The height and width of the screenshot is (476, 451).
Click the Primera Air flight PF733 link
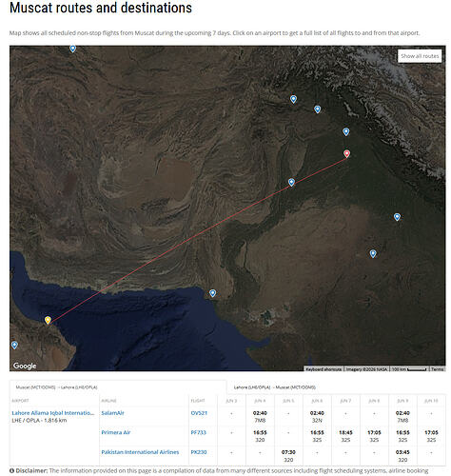[x=198, y=432]
